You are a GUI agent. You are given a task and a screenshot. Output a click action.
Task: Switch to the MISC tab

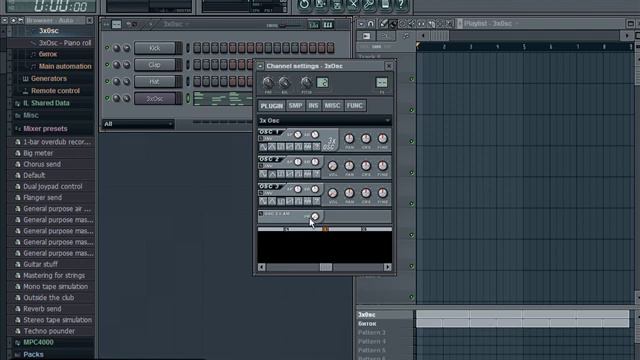tap(332, 106)
